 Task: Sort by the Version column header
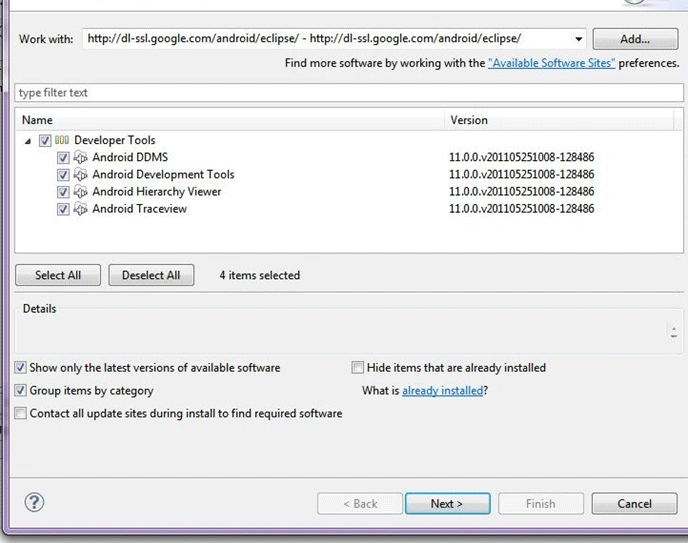tap(559, 120)
